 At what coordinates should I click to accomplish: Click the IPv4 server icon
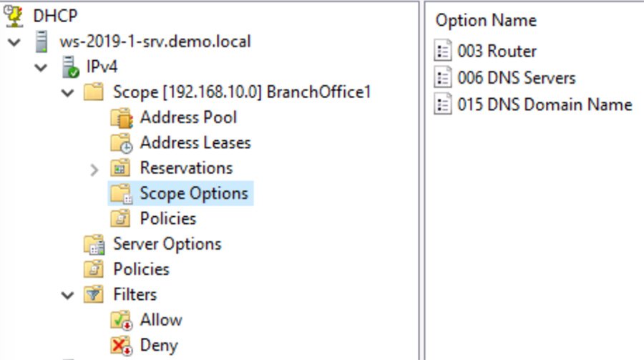tap(69, 67)
